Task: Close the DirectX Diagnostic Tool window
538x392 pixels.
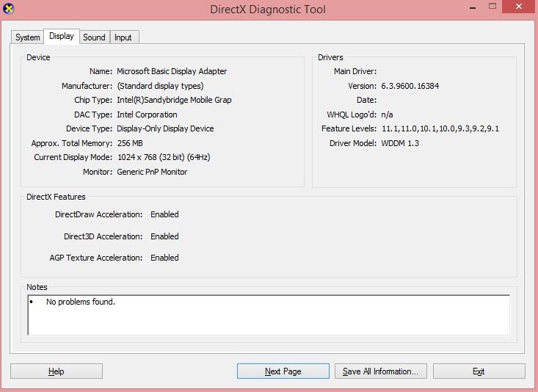Action: click(519, 7)
